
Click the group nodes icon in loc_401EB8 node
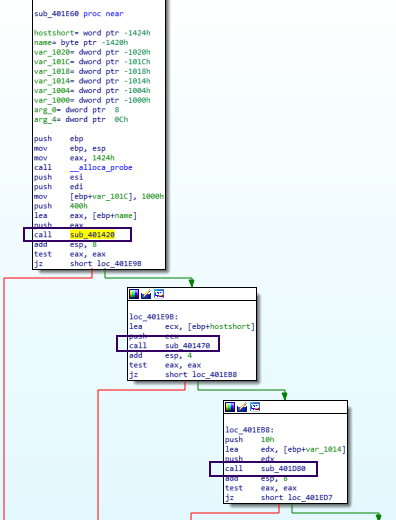pos(255,407)
